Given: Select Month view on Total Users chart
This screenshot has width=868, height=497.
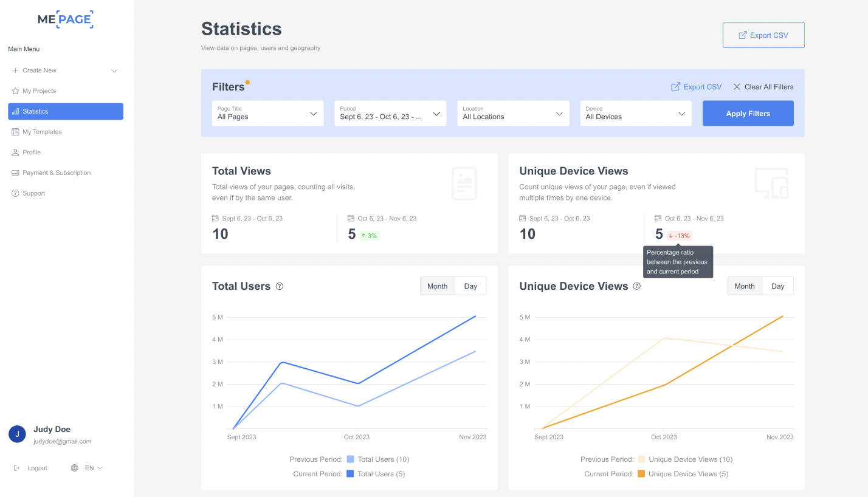Looking at the screenshot, I should tap(437, 286).
